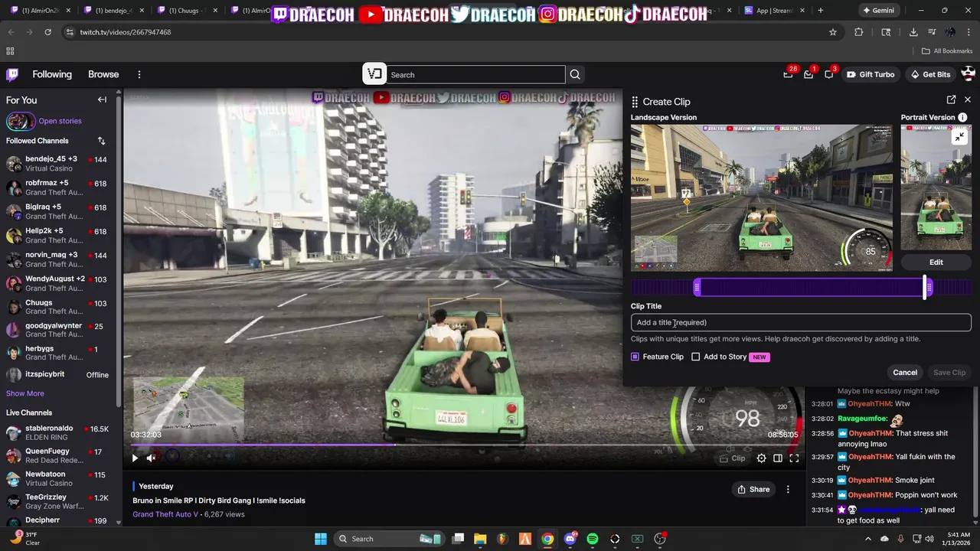The width and height of the screenshot is (980, 551).
Task: Open File Explorer from the taskbar
Action: pyautogui.click(x=480, y=539)
